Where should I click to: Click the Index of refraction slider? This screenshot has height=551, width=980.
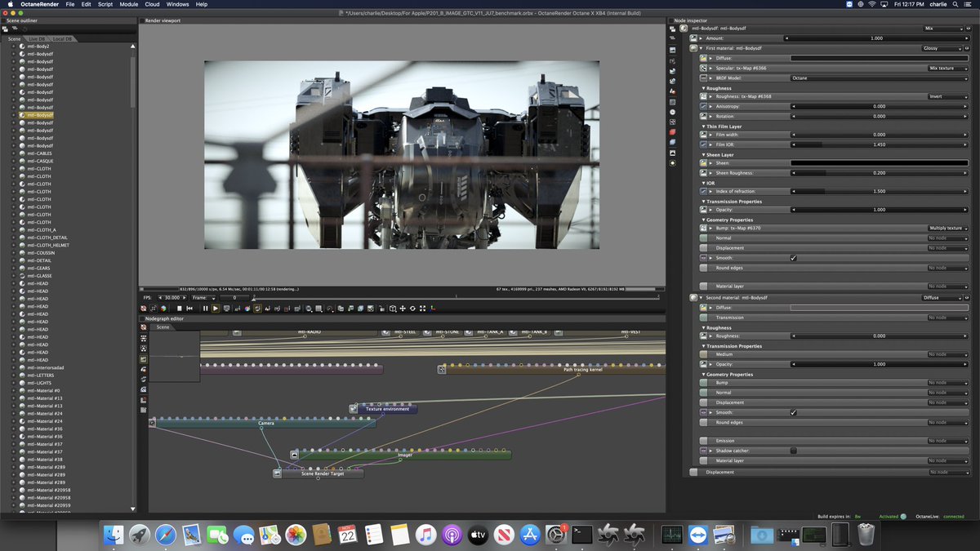(879, 191)
